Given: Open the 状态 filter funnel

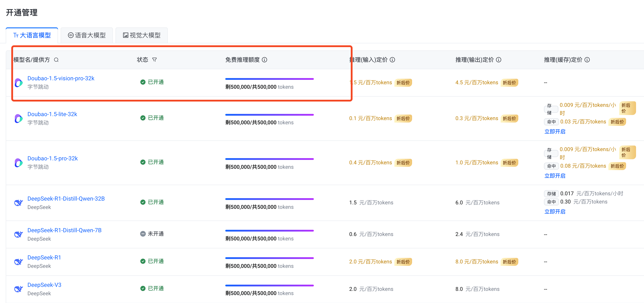Looking at the screenshot, I should (154, 60).
